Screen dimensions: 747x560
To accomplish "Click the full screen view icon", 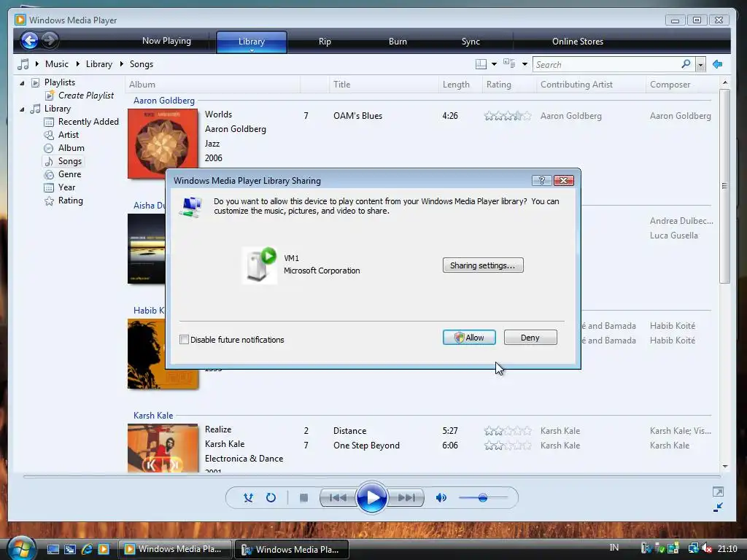I will click(x=718, y=491).
